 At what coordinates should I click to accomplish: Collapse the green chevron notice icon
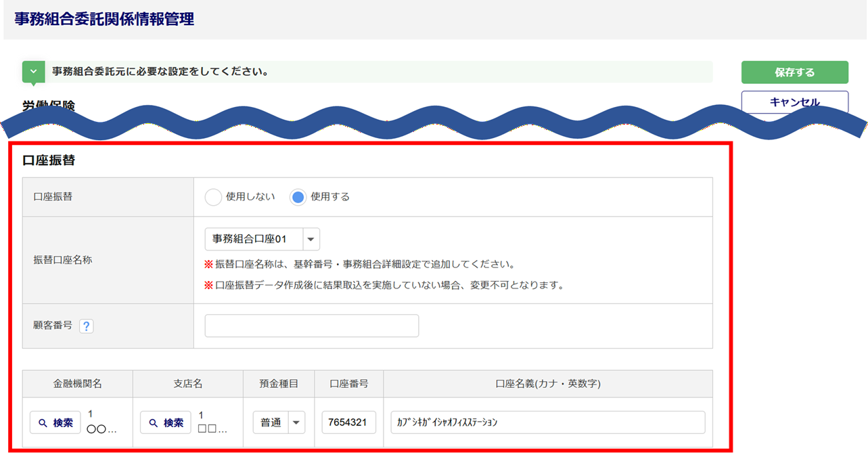33,72
